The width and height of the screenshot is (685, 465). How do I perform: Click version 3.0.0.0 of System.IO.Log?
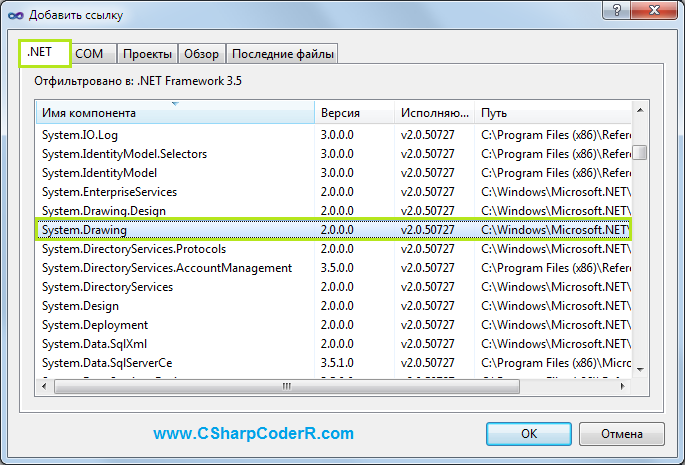(x=337, y=135)
